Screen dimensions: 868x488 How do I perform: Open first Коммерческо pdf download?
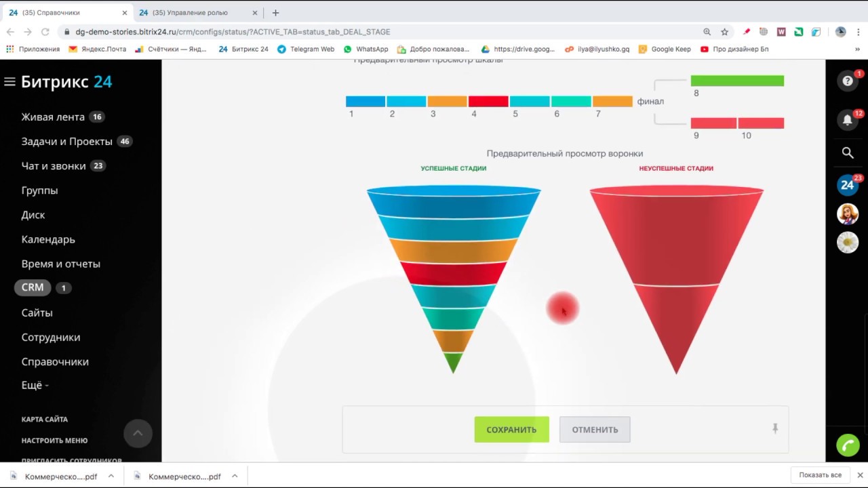(x=60, y=476)
